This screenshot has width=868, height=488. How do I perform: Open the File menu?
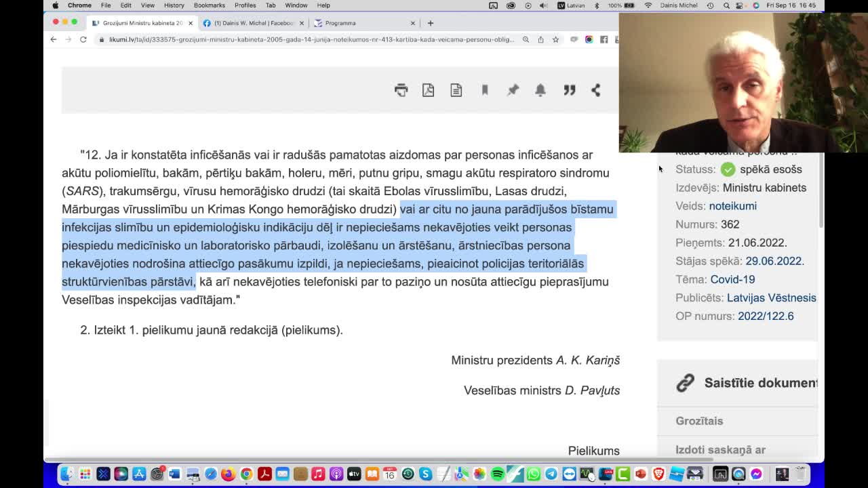(x=106, y=5)
